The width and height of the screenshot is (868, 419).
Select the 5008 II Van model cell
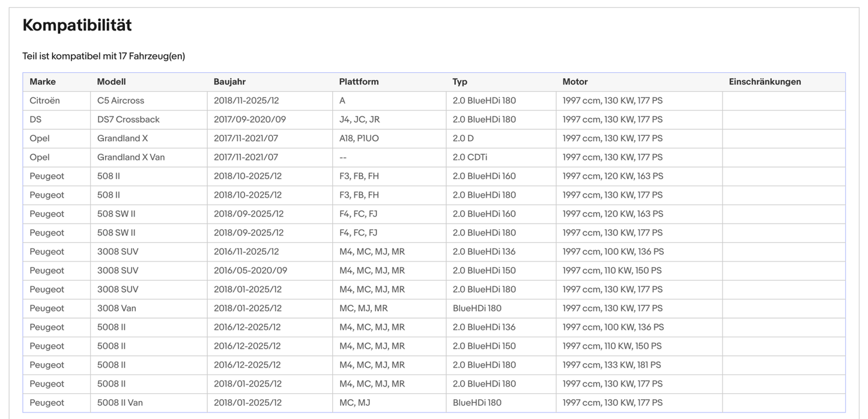tap(120, 403)
